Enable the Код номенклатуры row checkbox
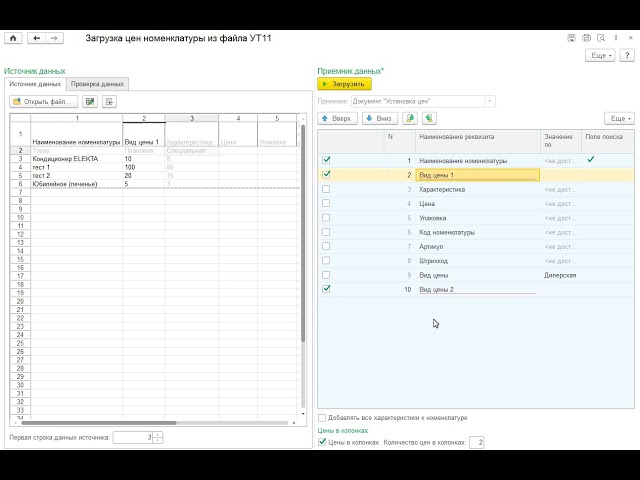 (326, 232)
